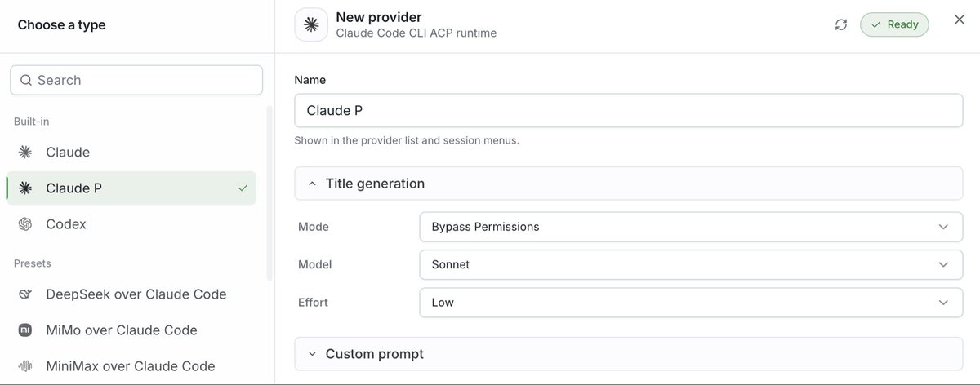Click the Name input field
The height and width of the screenshot is (385, 980).
point(628,110)
